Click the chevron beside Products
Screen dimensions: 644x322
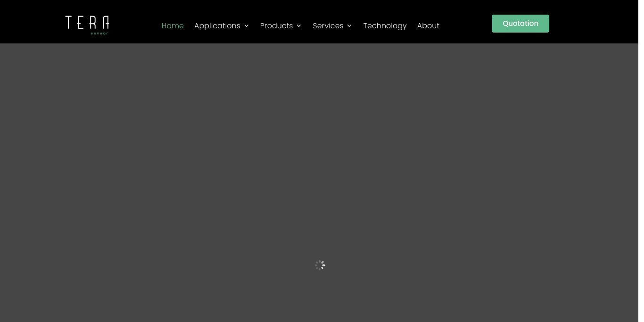[298, 26]
